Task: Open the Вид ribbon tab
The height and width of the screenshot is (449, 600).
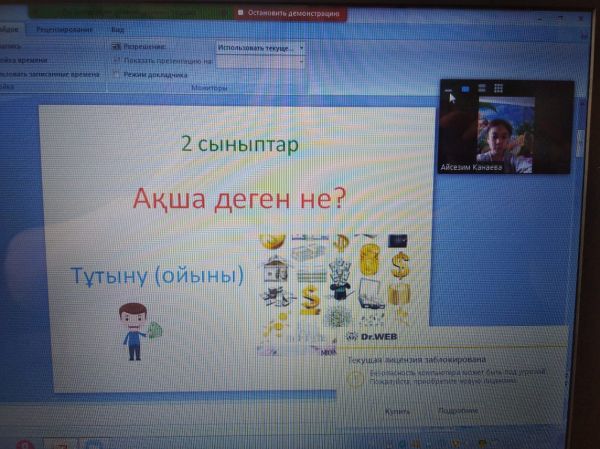Action: [x=117, y=30]
